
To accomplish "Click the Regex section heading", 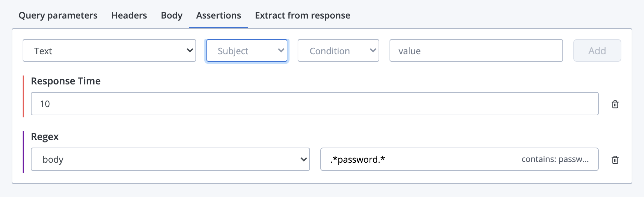I will pos(45,137).
